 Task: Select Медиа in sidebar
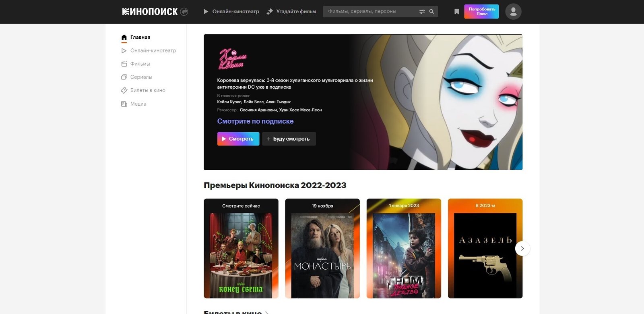click(x=138, y=104)
